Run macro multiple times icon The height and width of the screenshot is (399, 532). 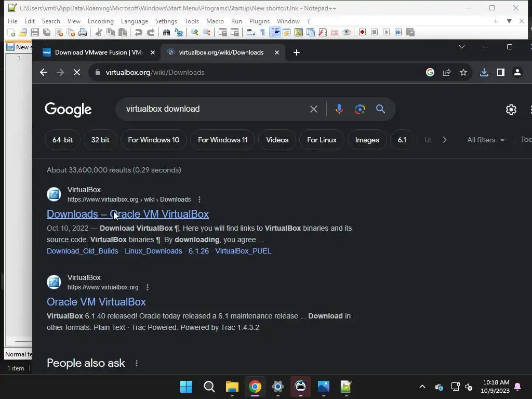398,32
